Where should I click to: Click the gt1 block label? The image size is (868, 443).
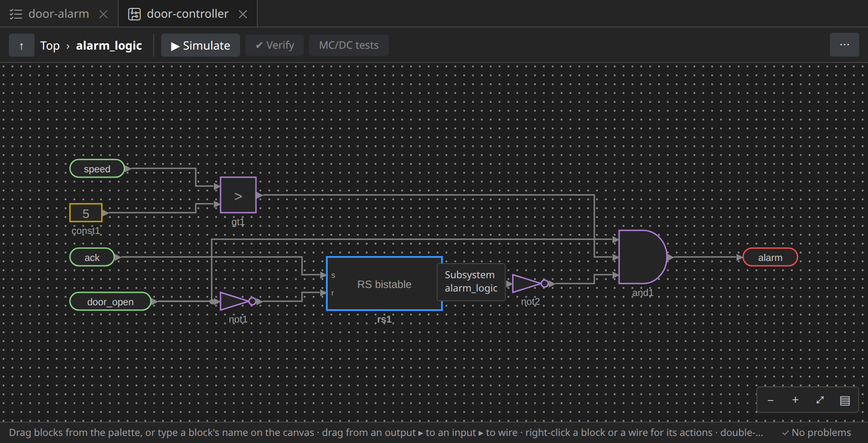(x=238, y=222)
